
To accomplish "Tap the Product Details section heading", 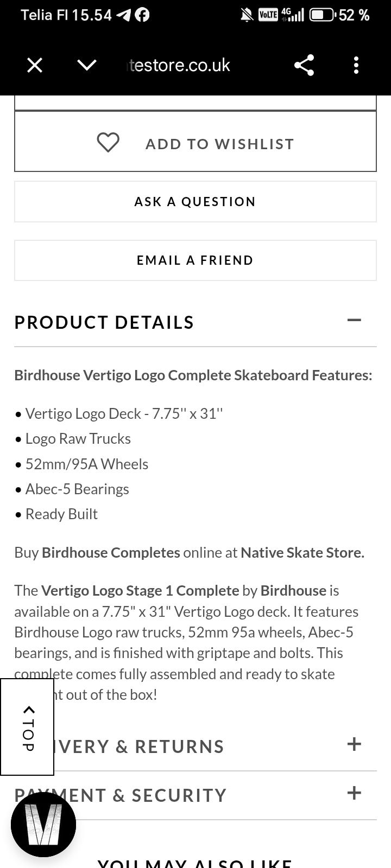I will click(x=104, y=322).
